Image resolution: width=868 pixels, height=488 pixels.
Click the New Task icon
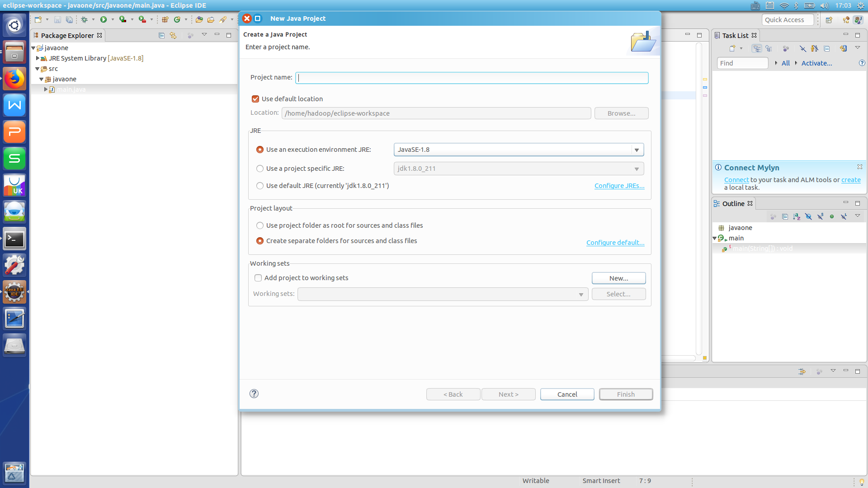click(x=732, y=48)
